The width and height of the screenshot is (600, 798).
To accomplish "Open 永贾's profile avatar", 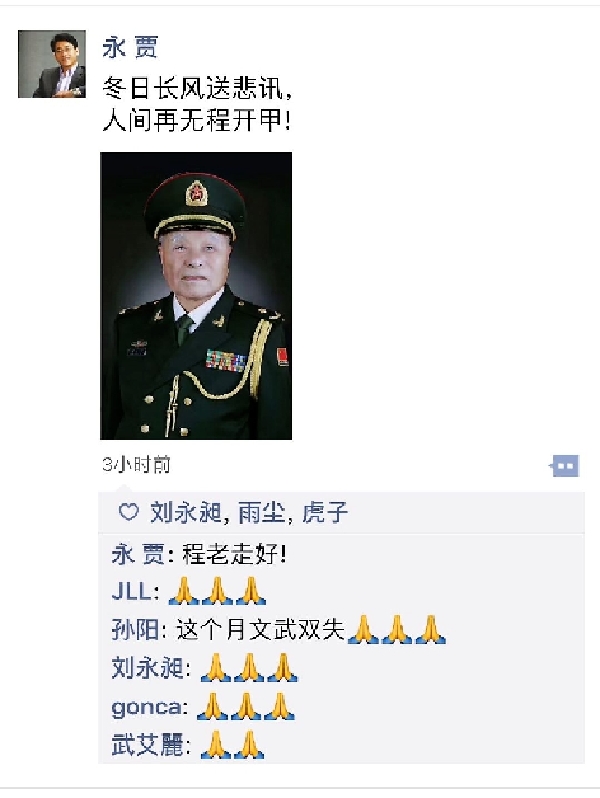I will point(52,64).
